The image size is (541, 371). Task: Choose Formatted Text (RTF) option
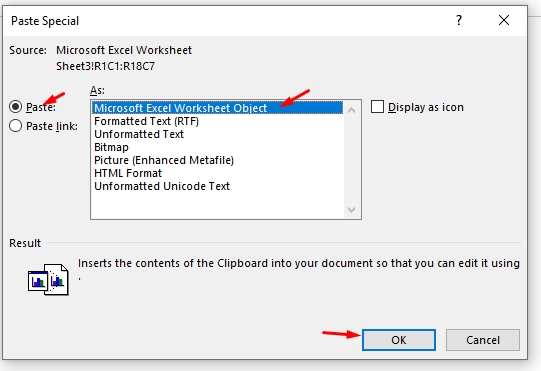point(146,121)
